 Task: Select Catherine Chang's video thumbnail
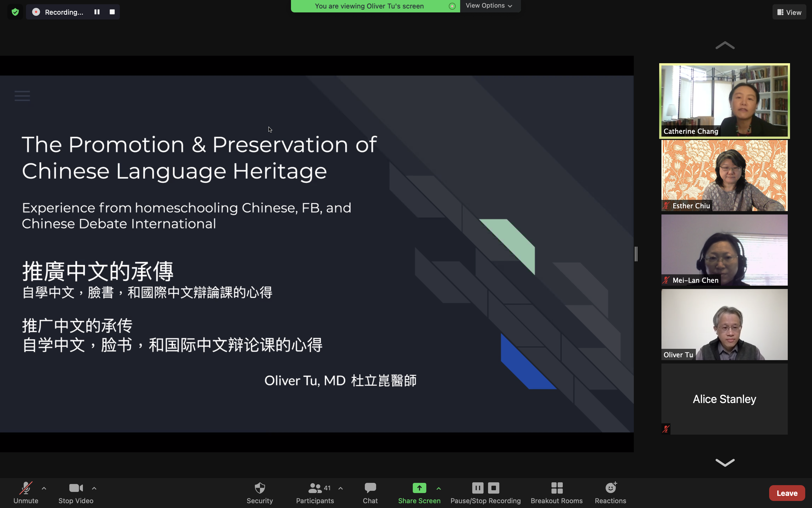coord(724,101)
